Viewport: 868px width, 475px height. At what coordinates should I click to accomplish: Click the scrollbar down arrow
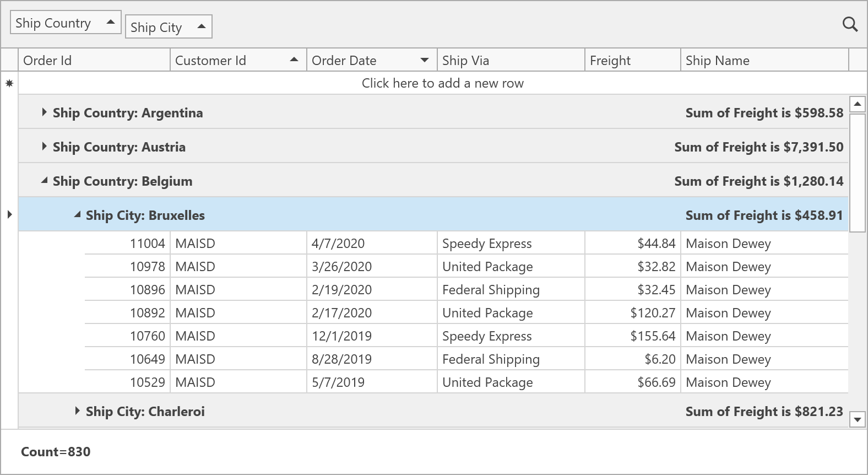pyautogui.click(x=857, y=420)
